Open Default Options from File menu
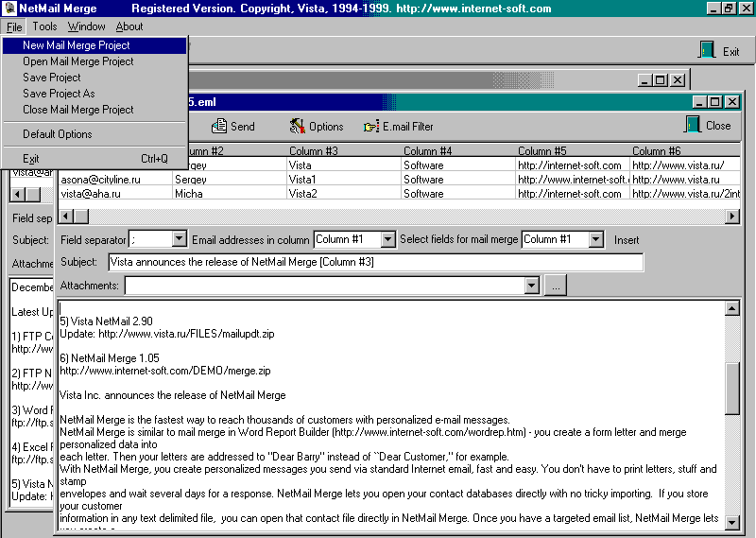Viewport: 756px width, 538px height. tap(94, 134)
